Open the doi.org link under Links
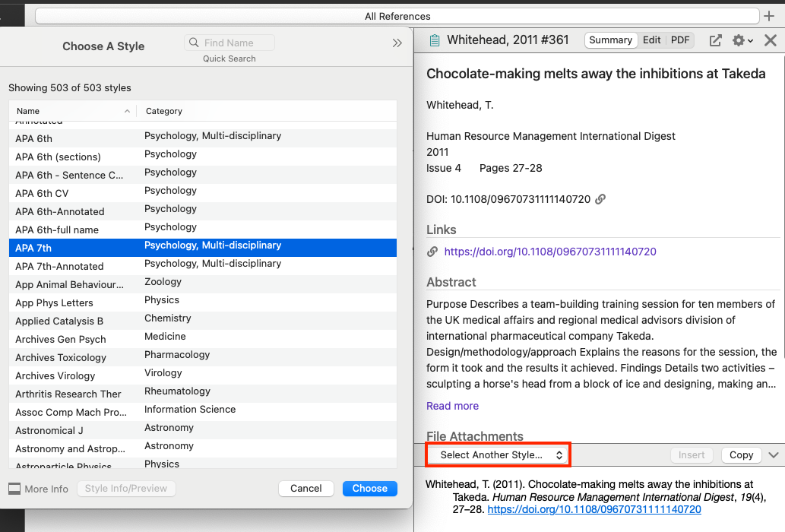The width and height of the screenshot is (785, 532). pos(549,252)
